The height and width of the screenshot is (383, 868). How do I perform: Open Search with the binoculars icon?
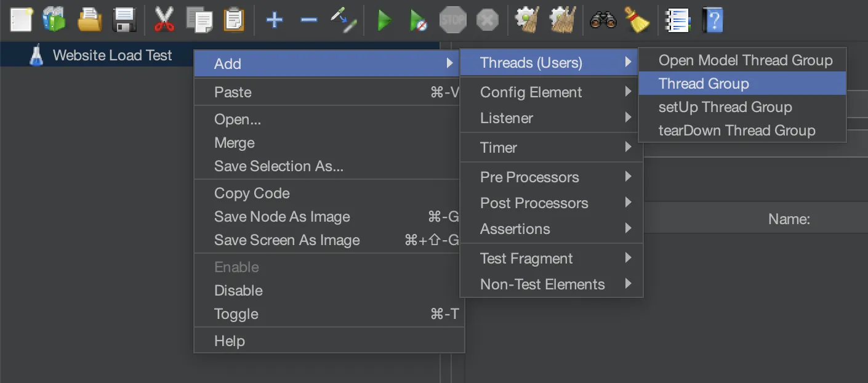[603, 20]
